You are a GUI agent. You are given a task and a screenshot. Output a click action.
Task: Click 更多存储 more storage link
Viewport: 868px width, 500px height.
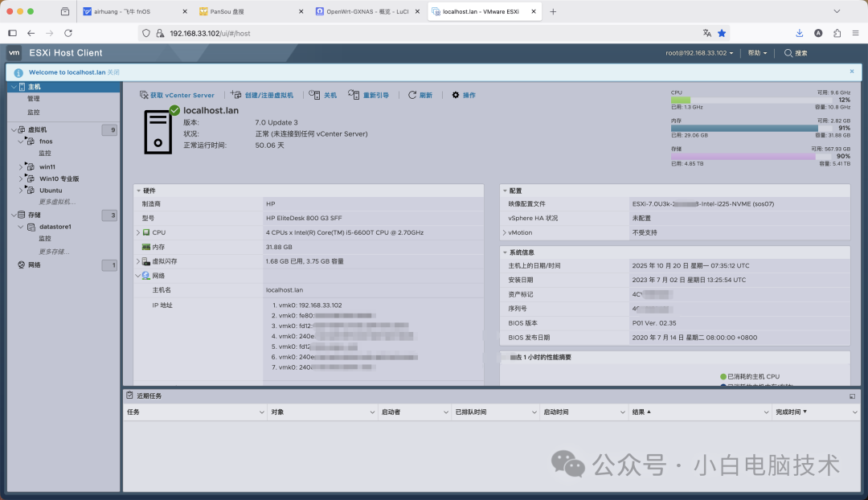click(54, 252)
